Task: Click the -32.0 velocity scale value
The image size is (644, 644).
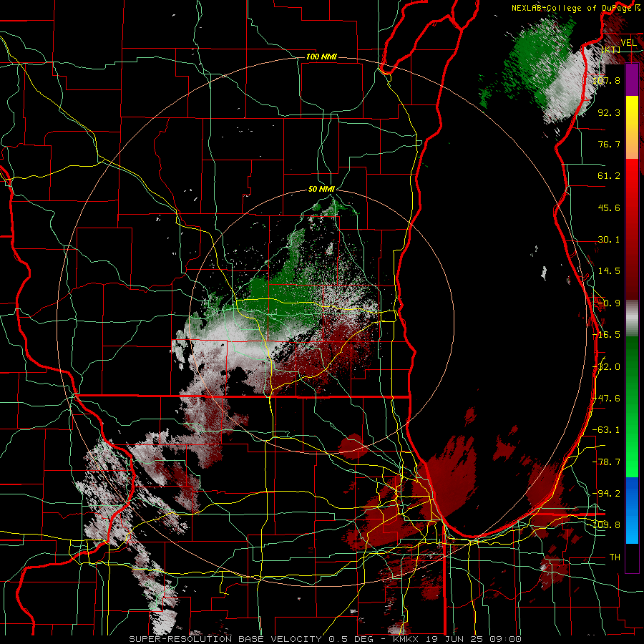Action: click(606, 367)
